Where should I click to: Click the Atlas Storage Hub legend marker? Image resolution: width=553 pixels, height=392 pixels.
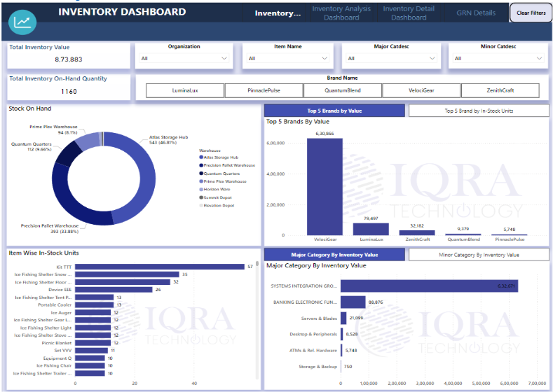(x=200, y=157)
